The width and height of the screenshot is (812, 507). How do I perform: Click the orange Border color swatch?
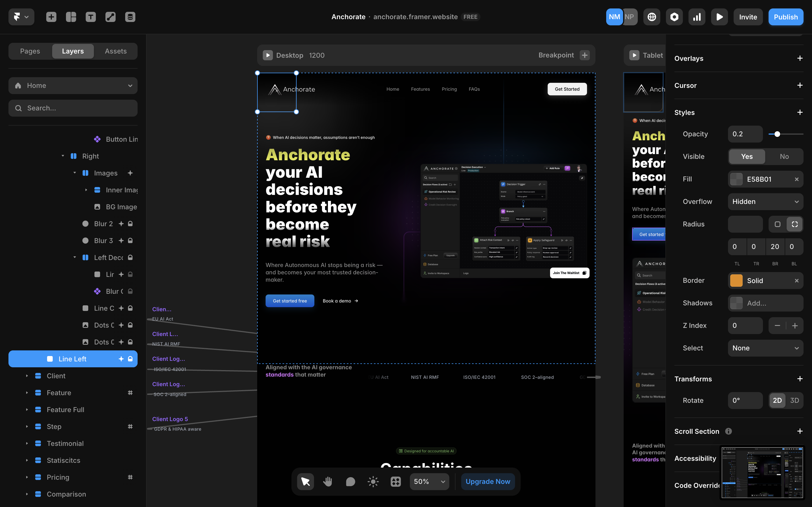736,281
